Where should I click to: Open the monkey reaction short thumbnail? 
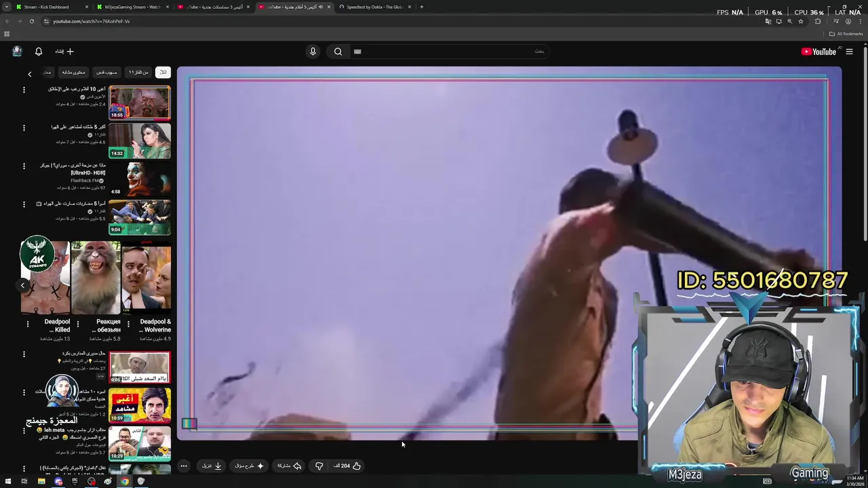pyautogui.click(x=96, y=279)
